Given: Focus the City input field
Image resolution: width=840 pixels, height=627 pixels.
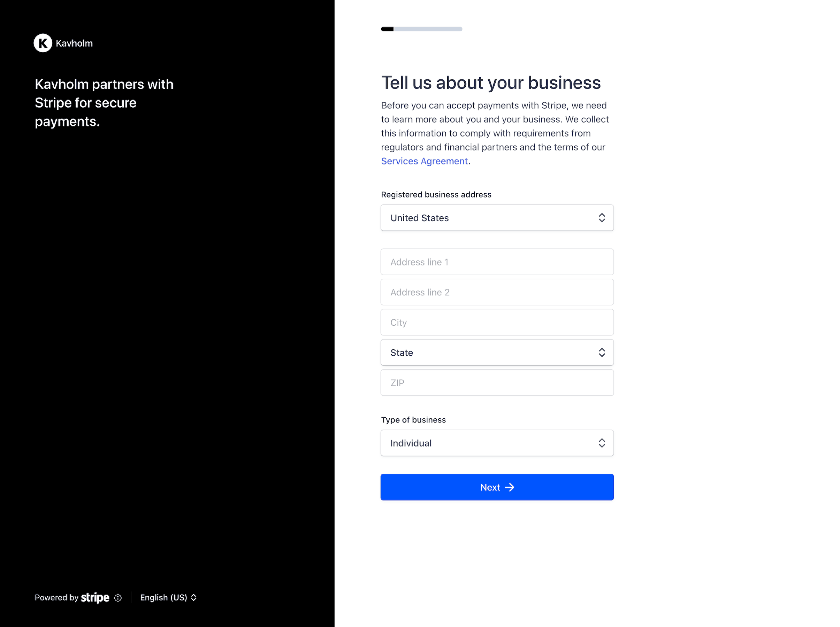Looking at the screenshot, I should (x=497, y=322).
